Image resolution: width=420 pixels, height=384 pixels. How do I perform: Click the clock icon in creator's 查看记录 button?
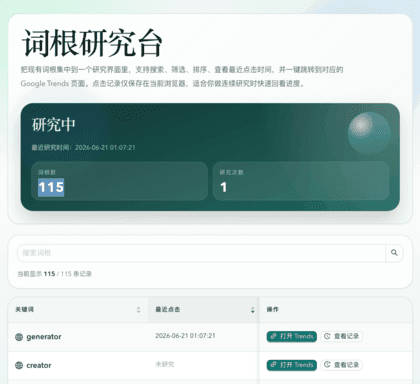pyautogui.click(x=327, y=365)
